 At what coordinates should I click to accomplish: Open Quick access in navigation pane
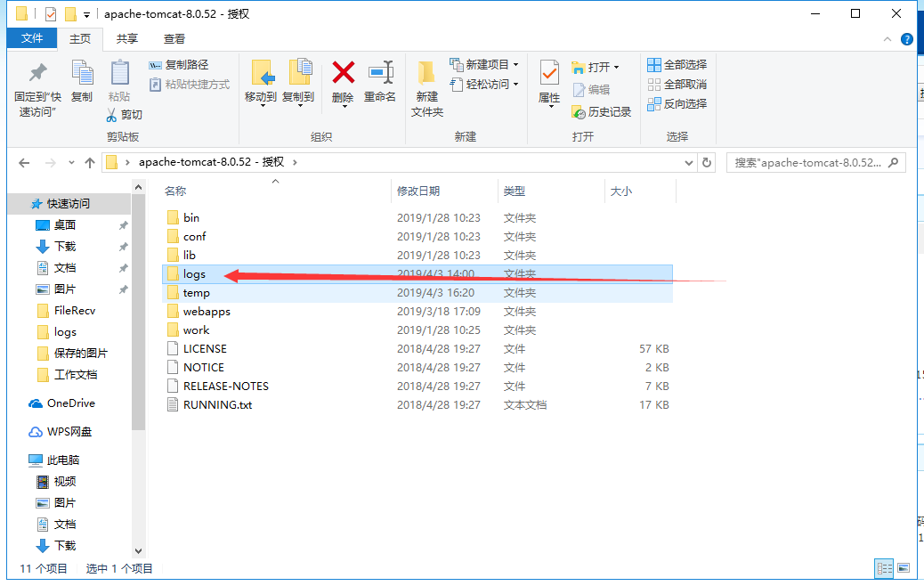point(69,203)
